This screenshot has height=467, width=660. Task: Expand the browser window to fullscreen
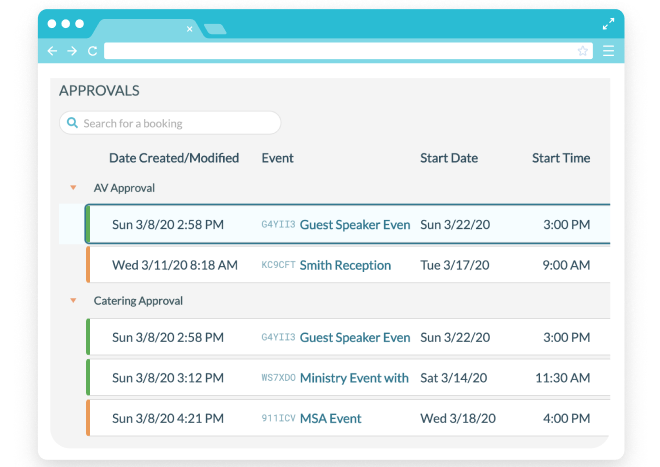pyautogui.click(x=608, y=24)
